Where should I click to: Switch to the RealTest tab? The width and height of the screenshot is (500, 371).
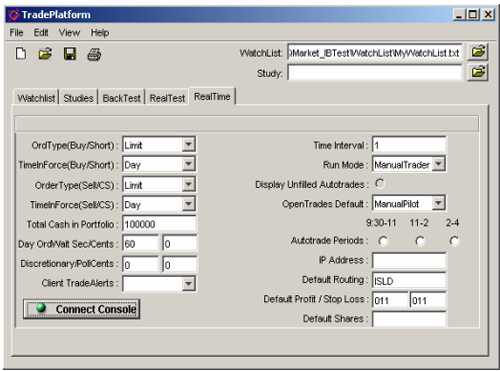(167, 98)
